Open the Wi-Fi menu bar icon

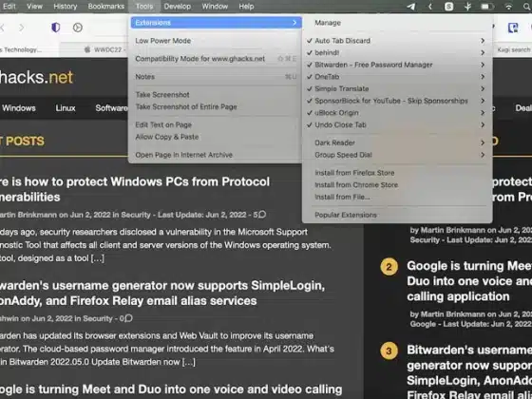click(x=508, y=7)
